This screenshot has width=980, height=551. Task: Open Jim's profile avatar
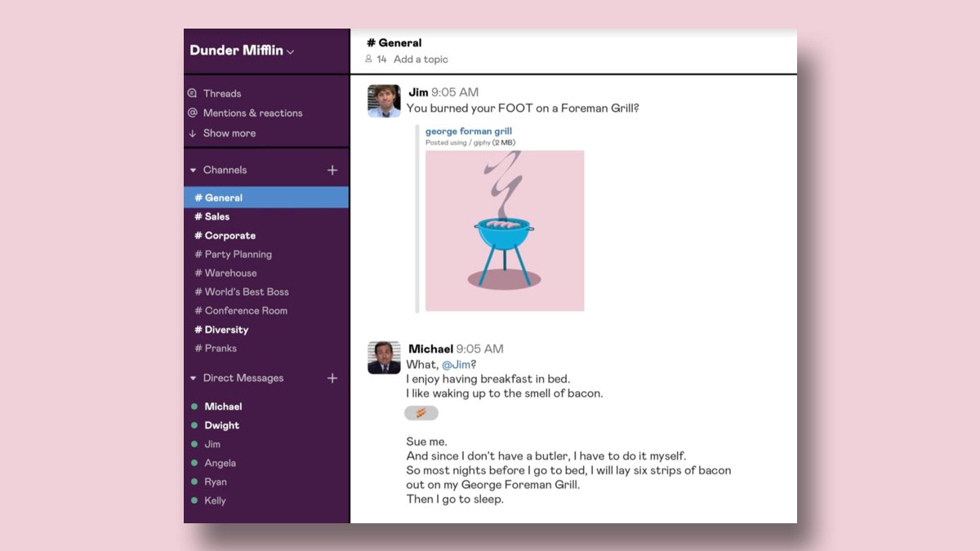click(x=382, y=101)
